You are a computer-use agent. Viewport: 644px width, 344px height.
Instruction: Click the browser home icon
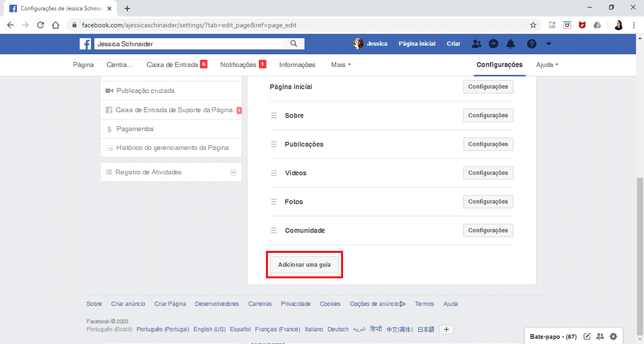tap(56, 25)
